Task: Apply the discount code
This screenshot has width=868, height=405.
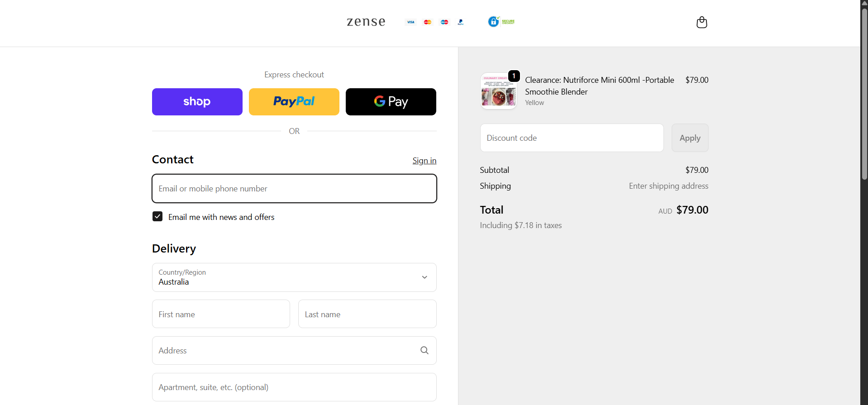Action: [690, 138]
